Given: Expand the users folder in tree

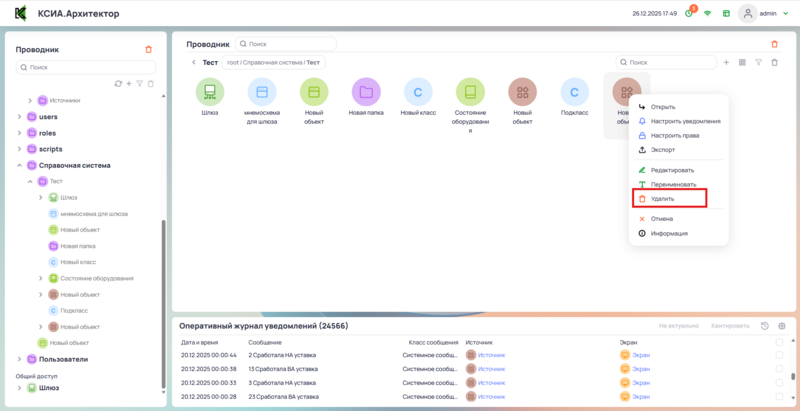Looking at the screenshot, I should pos(19,117).
